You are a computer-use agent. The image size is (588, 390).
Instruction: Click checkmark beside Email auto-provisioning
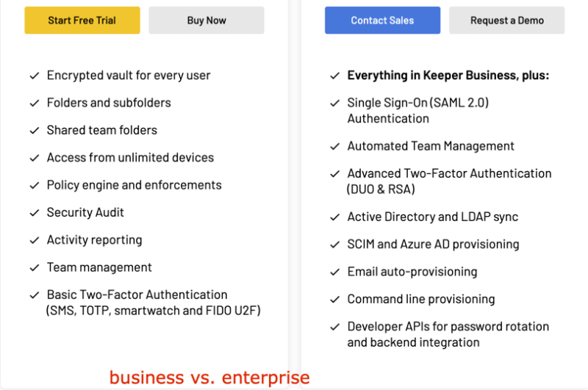(x=335, y=272)
